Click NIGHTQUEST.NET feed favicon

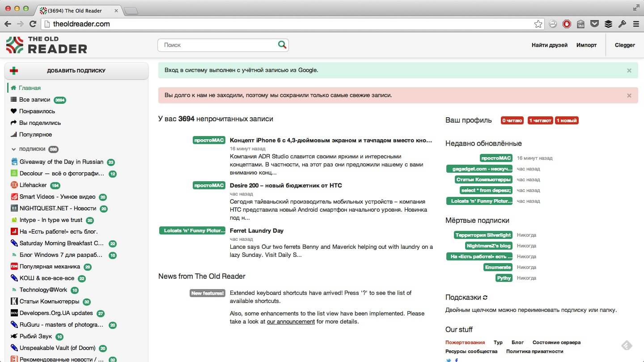click(14, 208)
